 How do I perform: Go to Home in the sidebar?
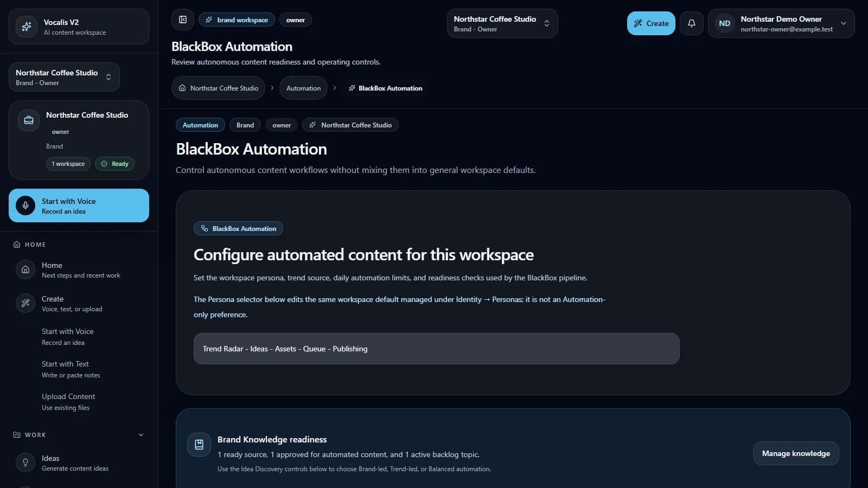[79, 270]
